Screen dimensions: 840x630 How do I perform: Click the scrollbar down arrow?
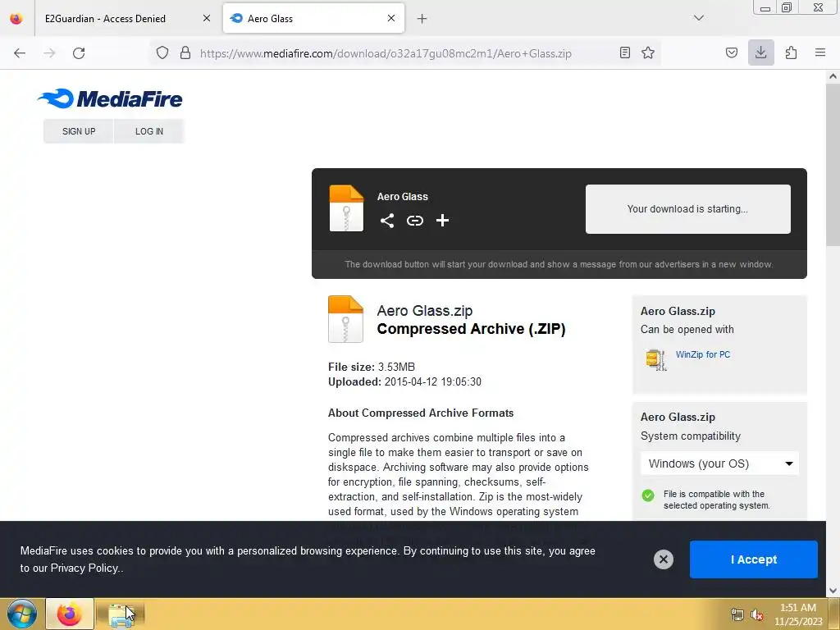[x=833, y=591]
